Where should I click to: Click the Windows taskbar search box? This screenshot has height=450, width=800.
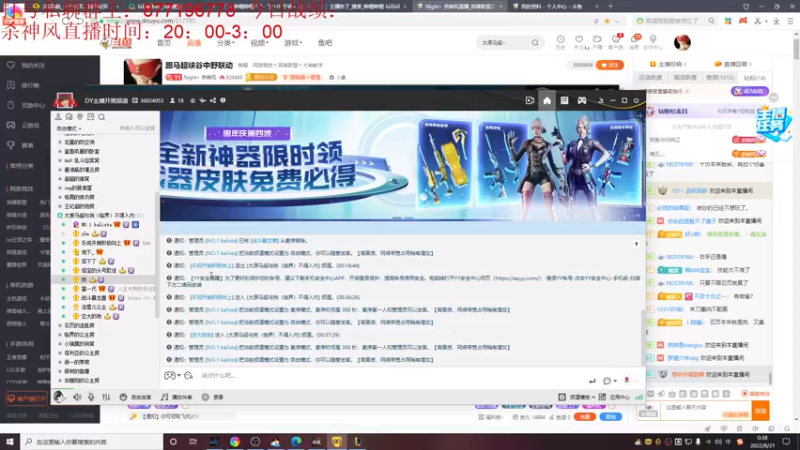pyautogui.click(x=92, y=441)
